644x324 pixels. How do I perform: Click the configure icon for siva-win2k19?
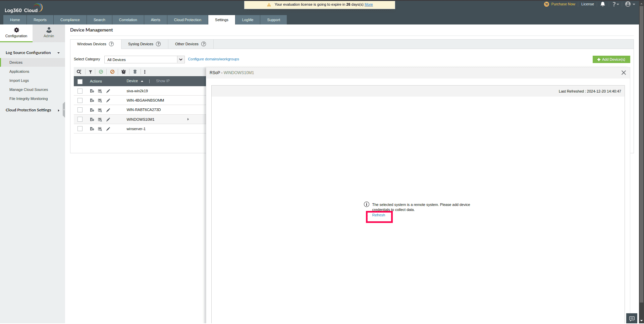coord(92,91)
